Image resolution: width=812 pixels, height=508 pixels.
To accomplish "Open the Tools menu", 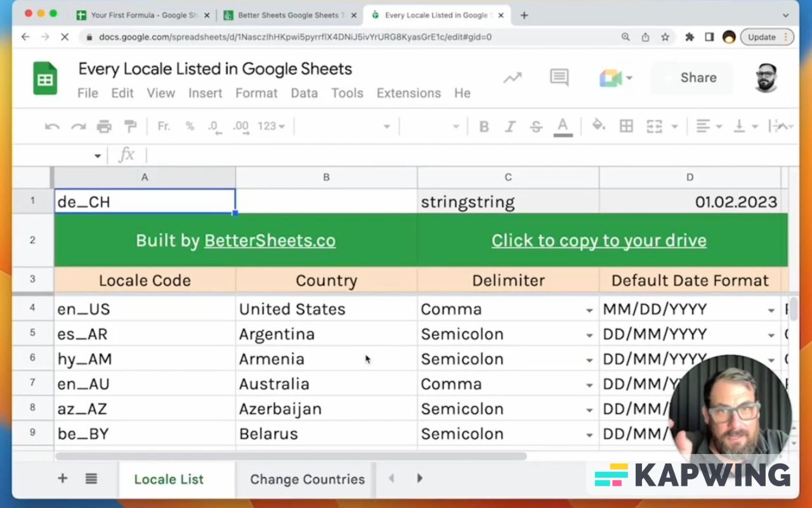I will tap(347, 93).
